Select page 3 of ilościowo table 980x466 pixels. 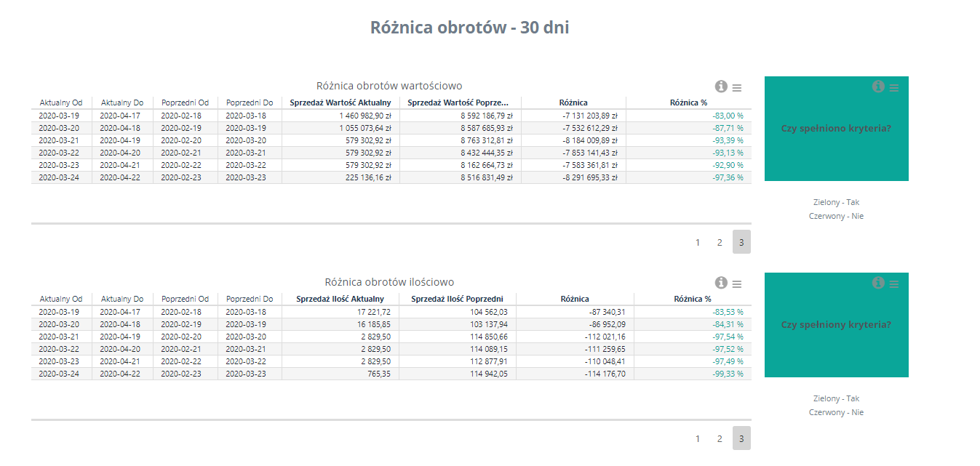(x=741, y=438)
